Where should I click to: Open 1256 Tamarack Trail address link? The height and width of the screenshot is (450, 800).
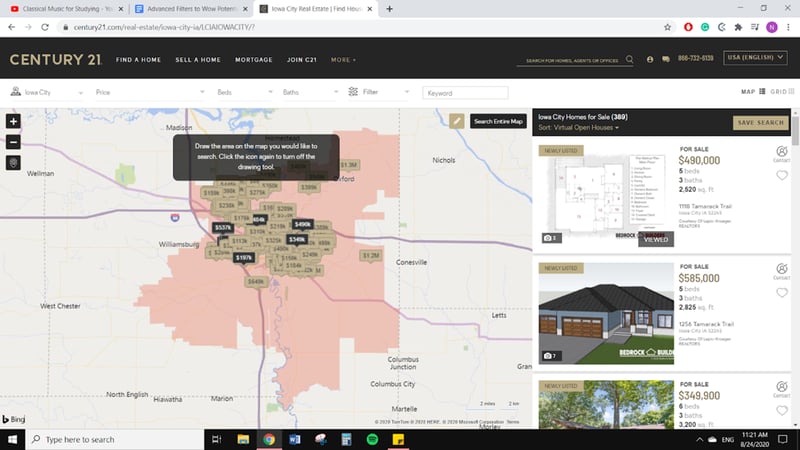pos(706,324)
